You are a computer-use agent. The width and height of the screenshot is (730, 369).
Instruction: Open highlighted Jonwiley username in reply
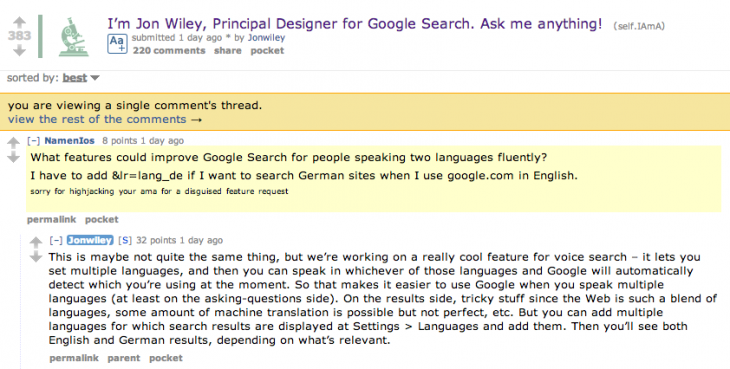coord(90,240)
